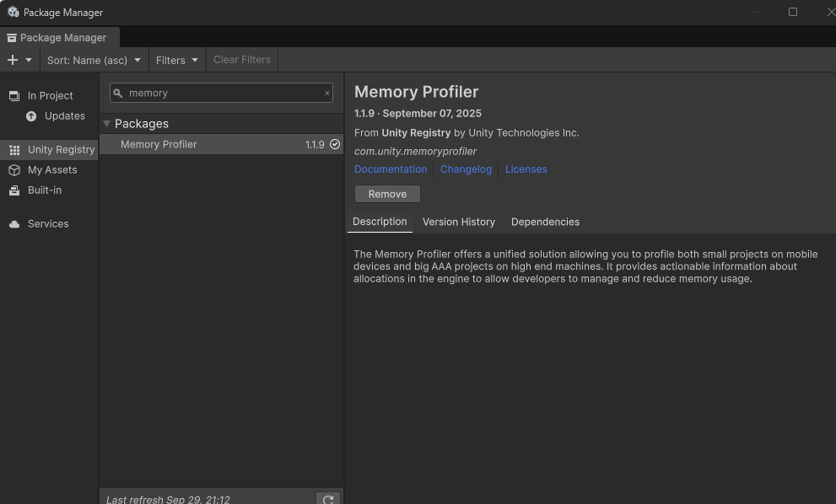Collapse the Packages group
The height and width of the screenshot is (504, 836).
tap(106, 124)
